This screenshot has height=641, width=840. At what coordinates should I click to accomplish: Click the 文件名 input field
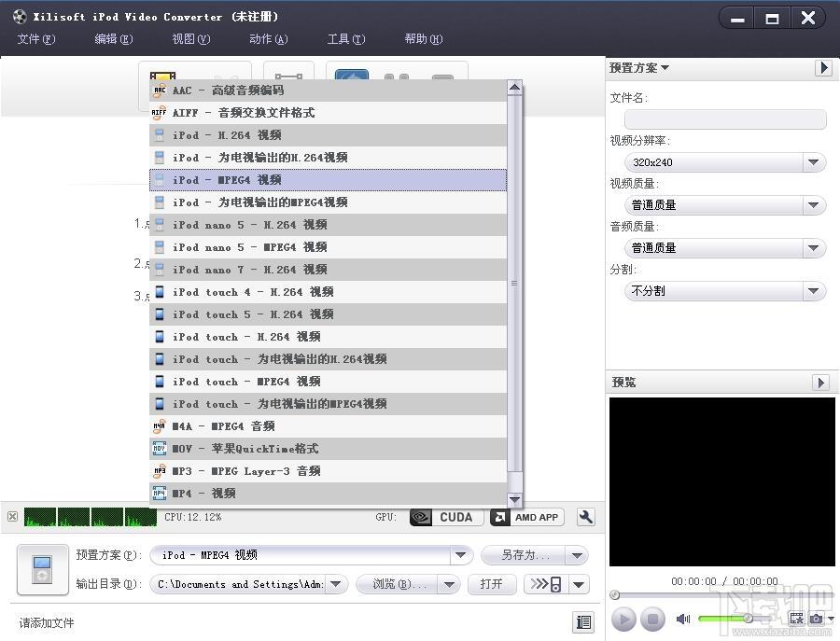(x=725, y=118)
